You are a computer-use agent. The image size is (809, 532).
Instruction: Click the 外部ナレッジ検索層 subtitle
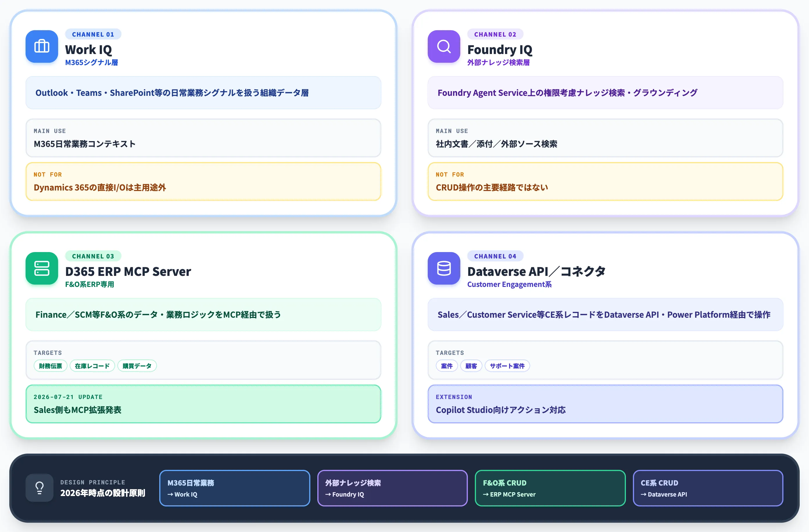click(498, 62)
